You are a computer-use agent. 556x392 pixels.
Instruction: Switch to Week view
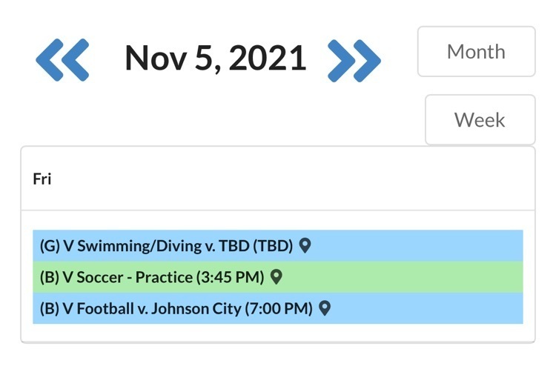pos(480,120)
